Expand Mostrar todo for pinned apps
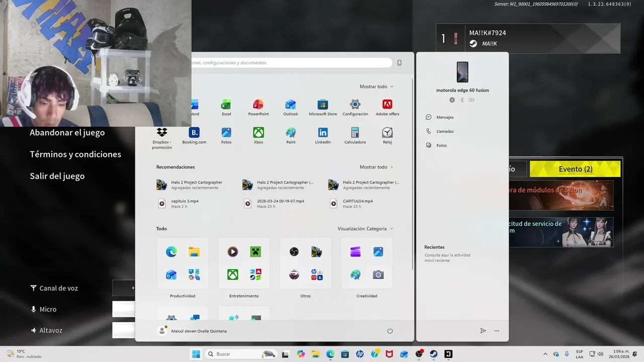Image resolution: width=644 pixels, height=362 pixels. click(376, 86)
